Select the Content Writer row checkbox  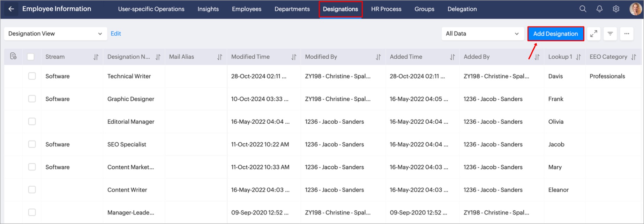coord(32,189)
